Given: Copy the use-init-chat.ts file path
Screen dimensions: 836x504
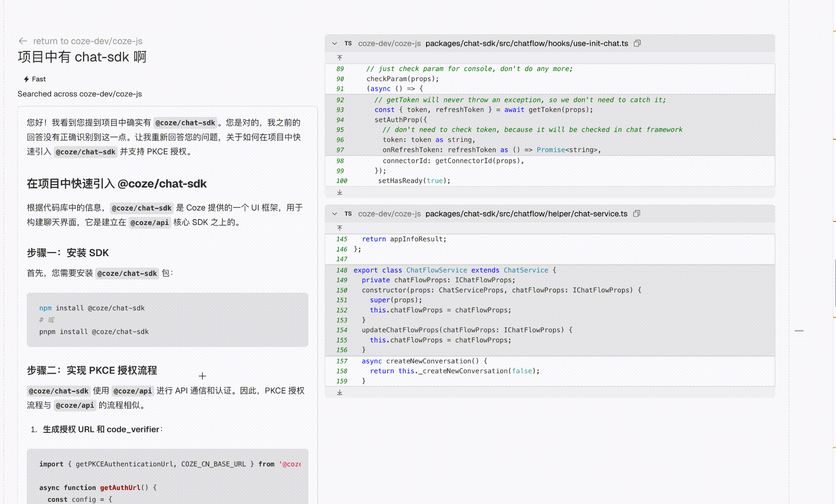Looking at the screenshot, I should (637, 44).
